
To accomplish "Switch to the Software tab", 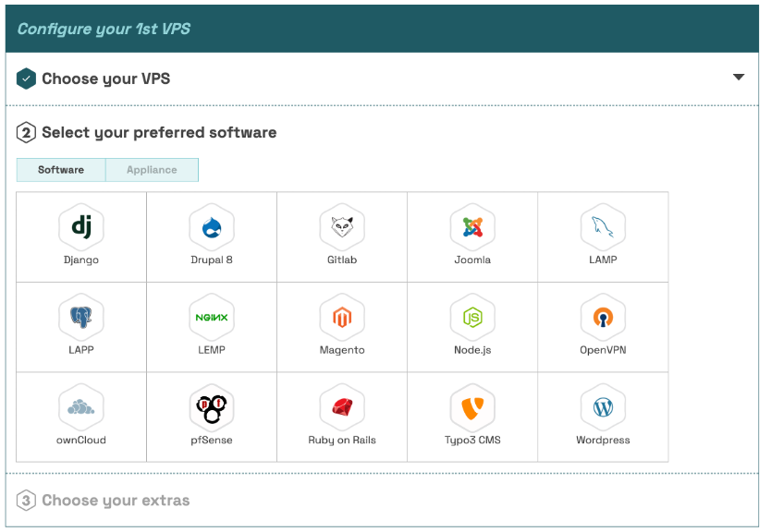I will 61,170.
